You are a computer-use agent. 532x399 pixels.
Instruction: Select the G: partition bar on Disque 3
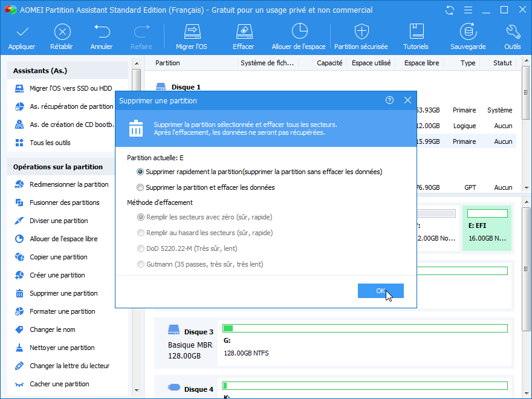pos(365,328)
